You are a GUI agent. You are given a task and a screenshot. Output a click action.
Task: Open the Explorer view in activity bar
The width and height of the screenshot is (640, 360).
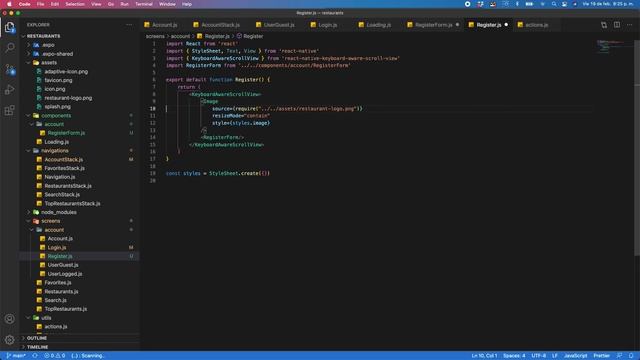[x=9, y=27]
